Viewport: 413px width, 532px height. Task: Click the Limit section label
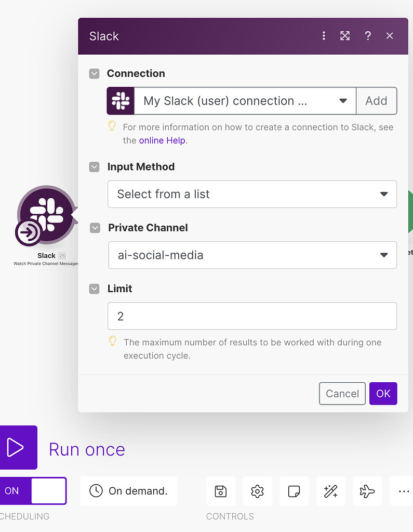tap(121, 289)
